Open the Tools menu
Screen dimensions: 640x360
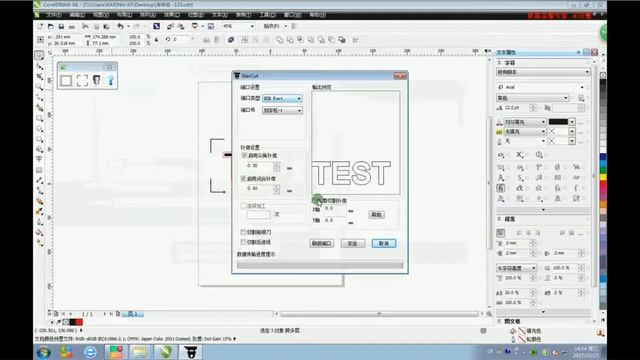click(267, 15)
